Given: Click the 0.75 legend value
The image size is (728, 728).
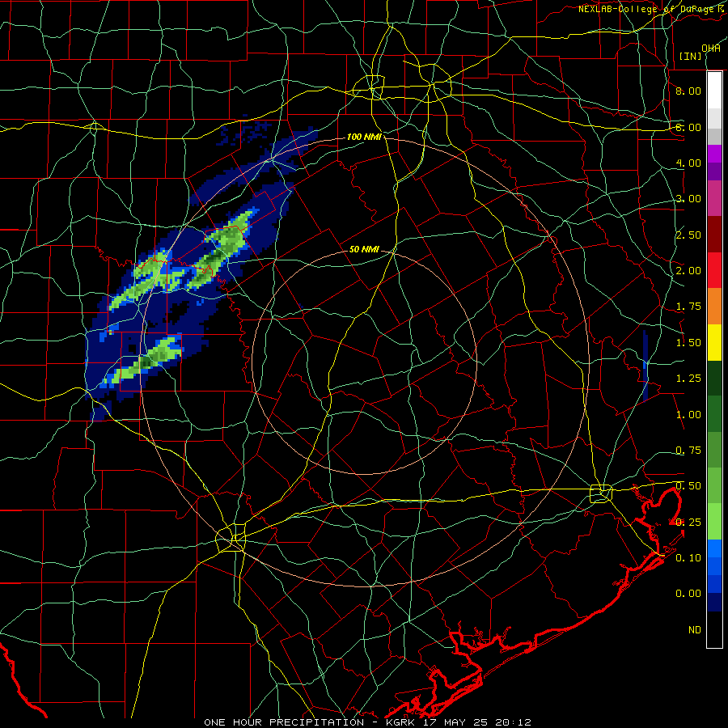Looking at the screenshot, I should [x=688, y=451].
